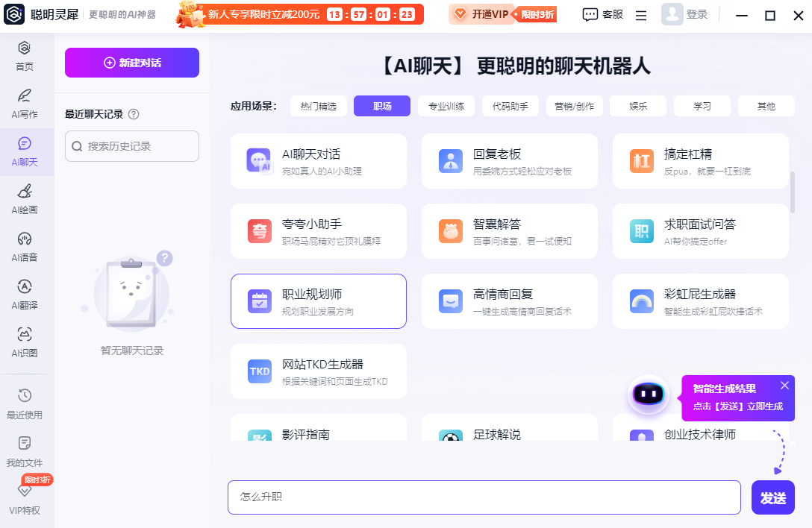Viewport: 812px width, 528px height.
Task: Click the 新建对话 button
Action: 132,63
